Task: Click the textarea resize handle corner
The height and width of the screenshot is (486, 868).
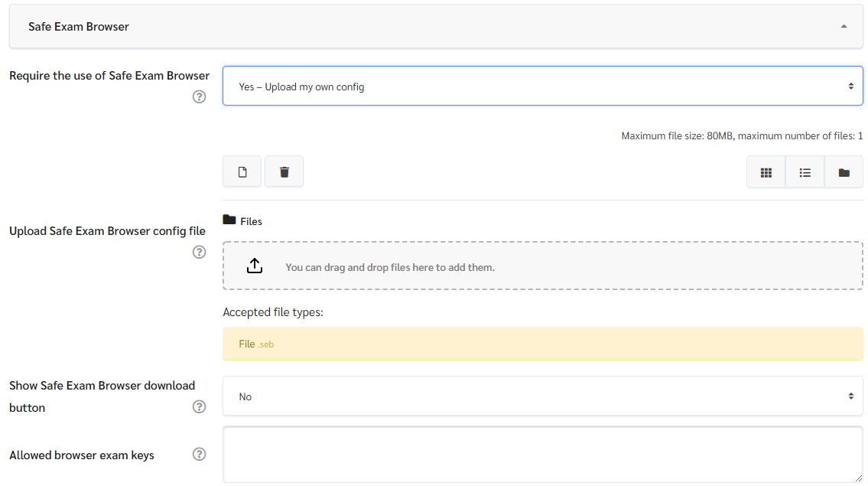Action: pos(858,478)
